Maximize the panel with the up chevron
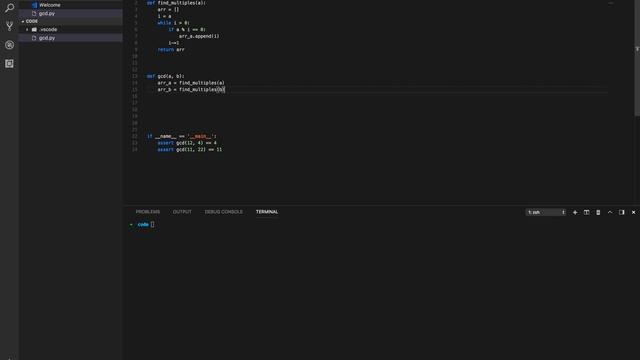 pos(610,212)
